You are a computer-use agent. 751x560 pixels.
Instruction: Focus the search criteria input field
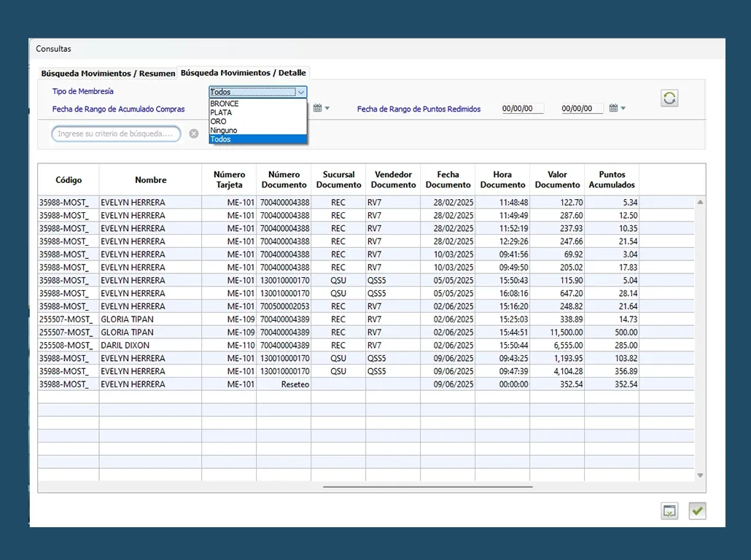[x=116, y=134]
